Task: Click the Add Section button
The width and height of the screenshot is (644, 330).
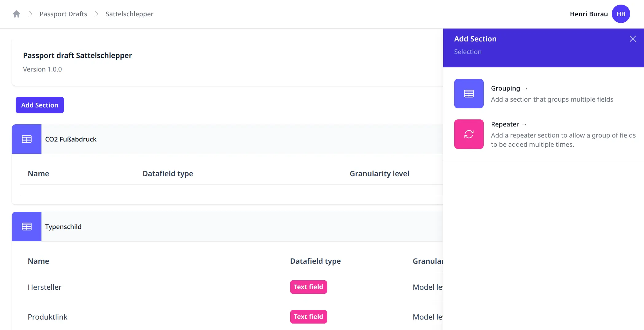Action: click(x=39, y=105)
